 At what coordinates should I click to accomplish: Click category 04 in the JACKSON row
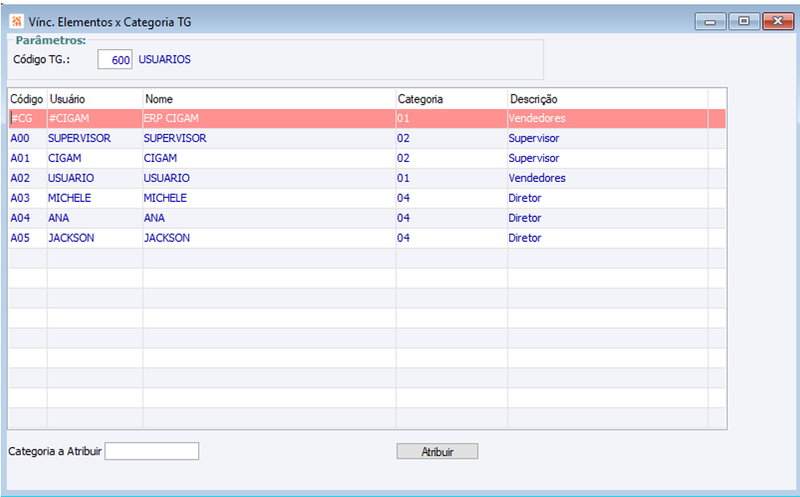(x=452, y=238)
